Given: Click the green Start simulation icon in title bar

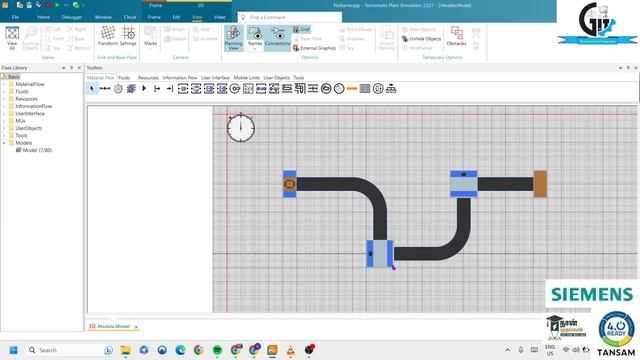Looking at the screenshot, I should [58, 5].
